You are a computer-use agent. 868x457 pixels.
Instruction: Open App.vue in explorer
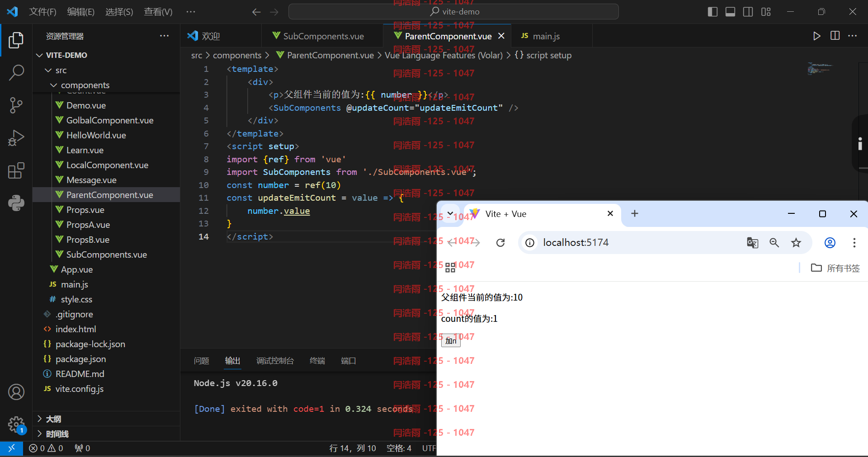click(107, 269)
